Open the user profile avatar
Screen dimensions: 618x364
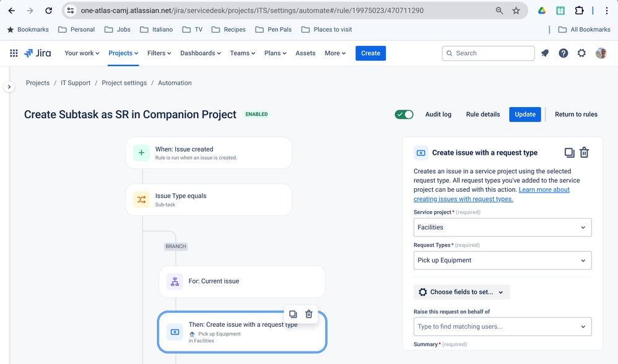pos(601,53)
